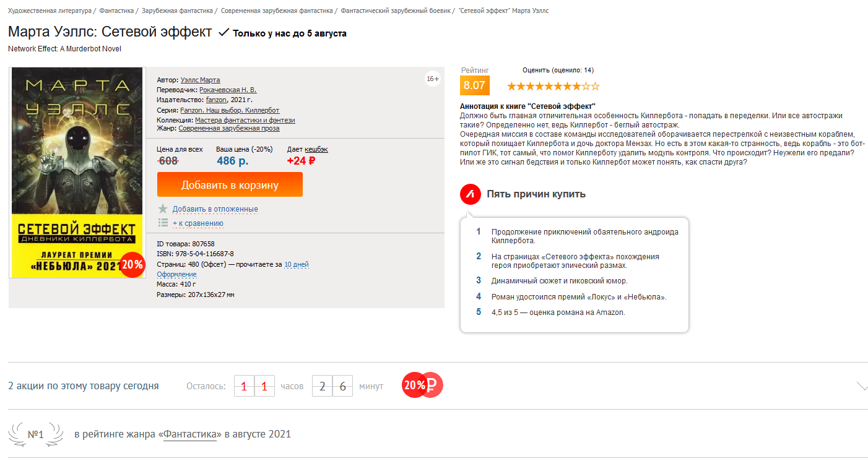Click the 16+ age rating badge
The image size is (868, 461).
(432, 79)
